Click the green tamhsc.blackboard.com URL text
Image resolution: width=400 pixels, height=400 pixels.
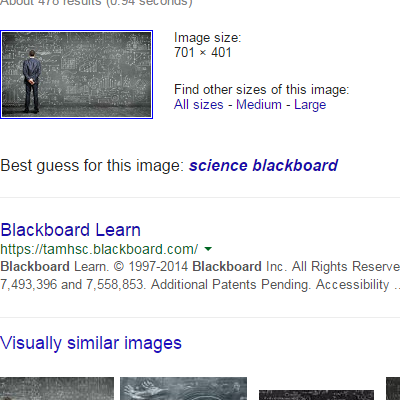point(99,249)
